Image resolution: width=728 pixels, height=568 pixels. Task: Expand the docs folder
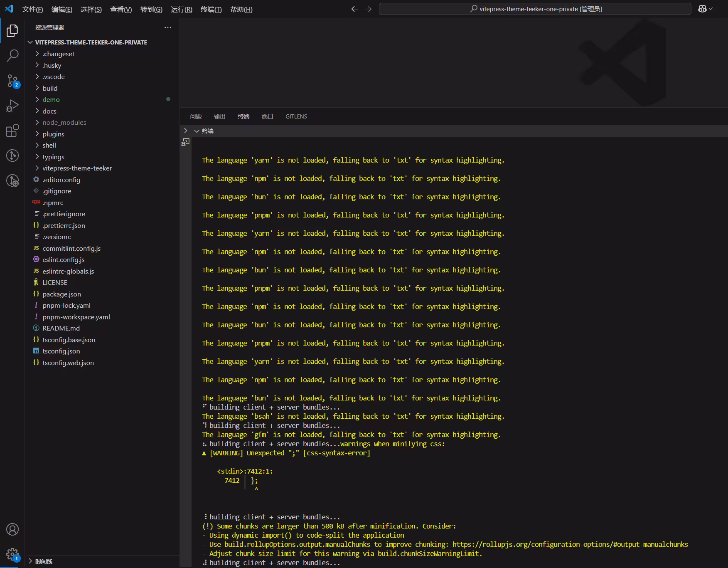click(x=37, y=111)
